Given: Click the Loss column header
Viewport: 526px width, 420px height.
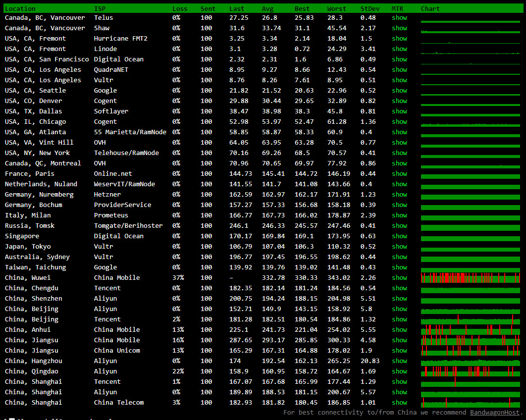Looking at the screenshot, I should (180, 9).
